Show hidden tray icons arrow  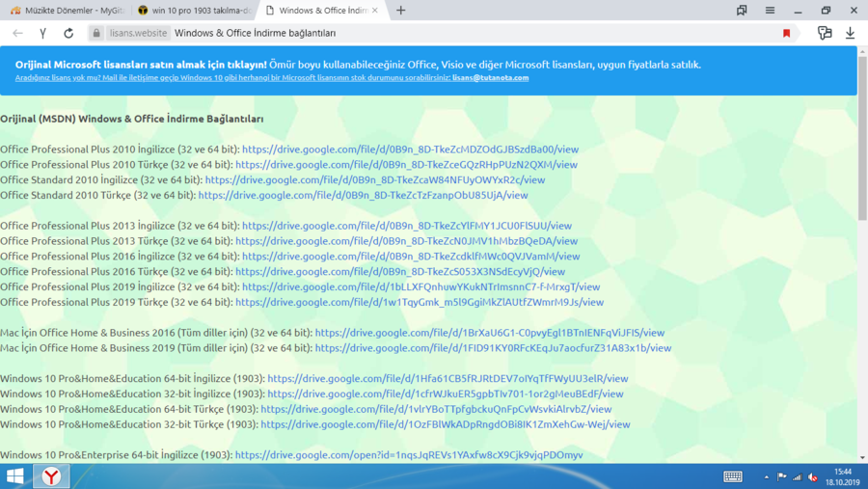click(x=767, y=476)
